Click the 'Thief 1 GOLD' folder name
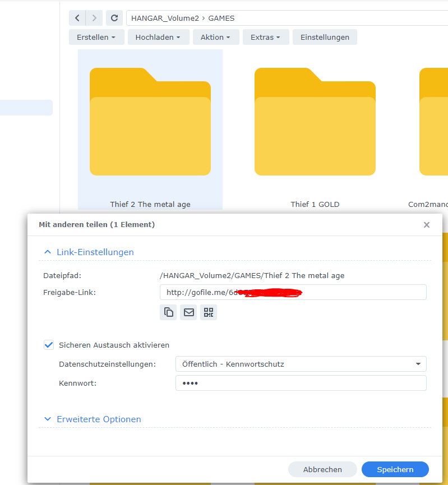The image size is (448, 485). [315, 205]
